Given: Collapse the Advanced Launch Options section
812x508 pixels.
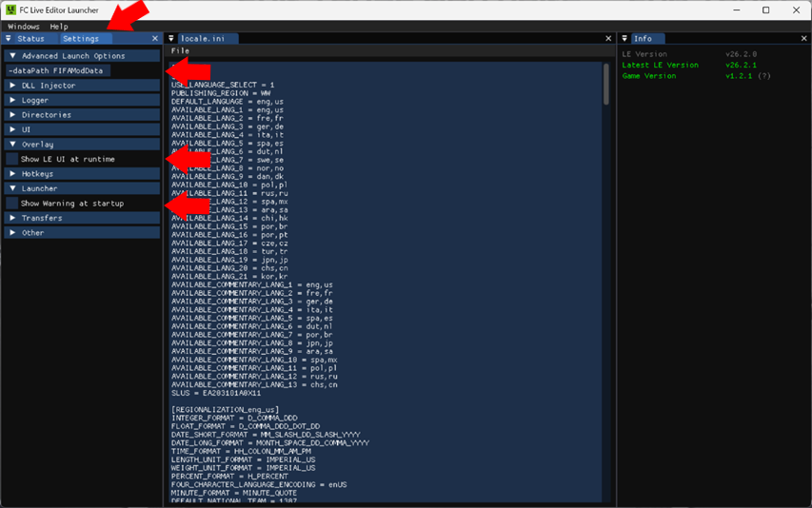Looking at the screenshot, I should (x=12, y=56).
